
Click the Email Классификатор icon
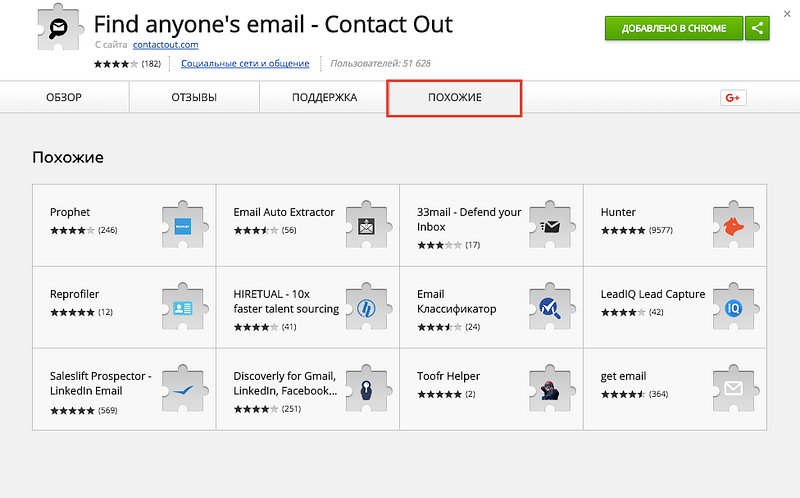(x=552, y=307)
